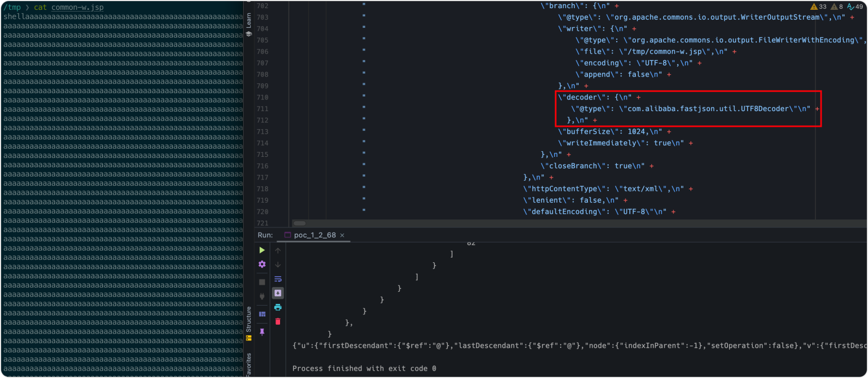Click the append false line
Image resolution: width=868 pixels, height=378 pixels.
click(x=624, y=74)
